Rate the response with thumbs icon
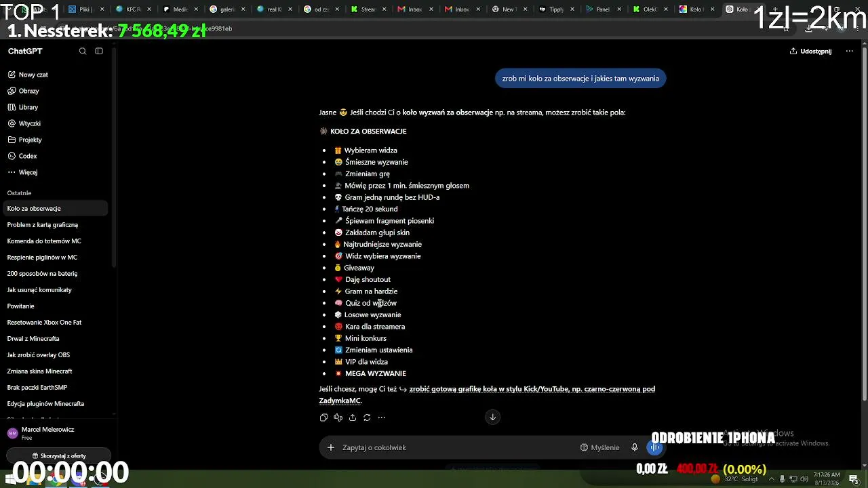Viewport: 868px width, 488px height. coord(338,418)
